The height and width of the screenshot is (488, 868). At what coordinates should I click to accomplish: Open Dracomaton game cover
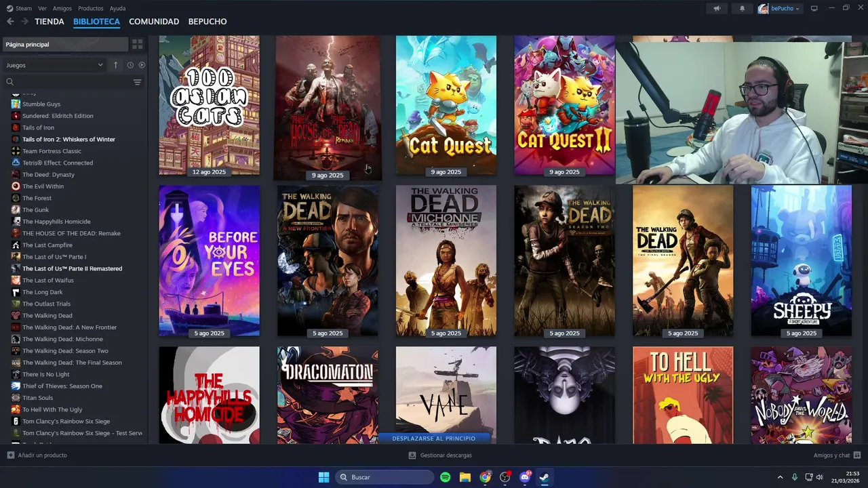click(328, 395)
